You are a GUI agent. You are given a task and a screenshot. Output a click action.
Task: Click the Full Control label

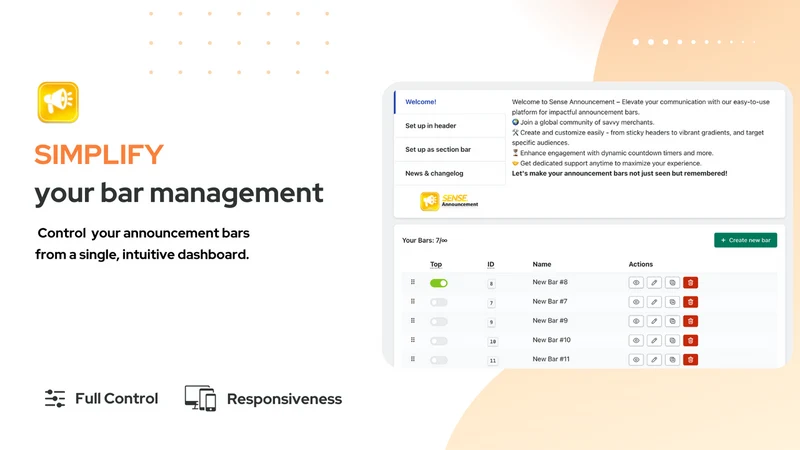(116, 398)
